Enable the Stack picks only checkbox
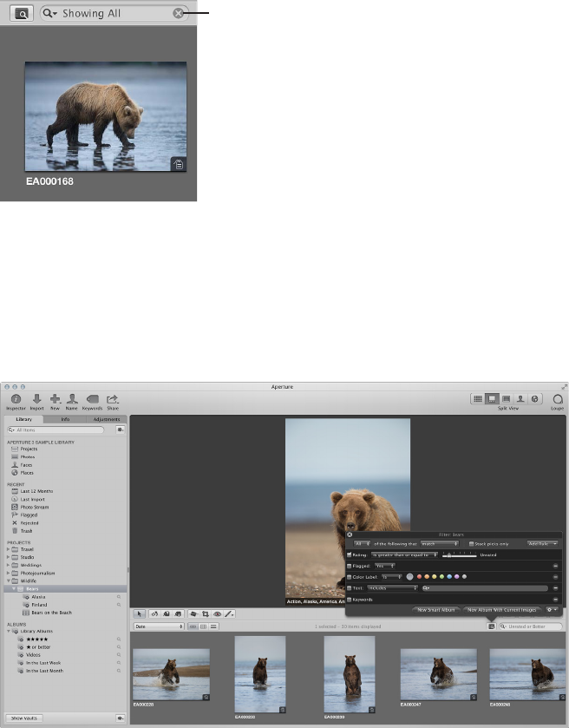The height and width of the screenshot is (728, 569). (471, 544)
